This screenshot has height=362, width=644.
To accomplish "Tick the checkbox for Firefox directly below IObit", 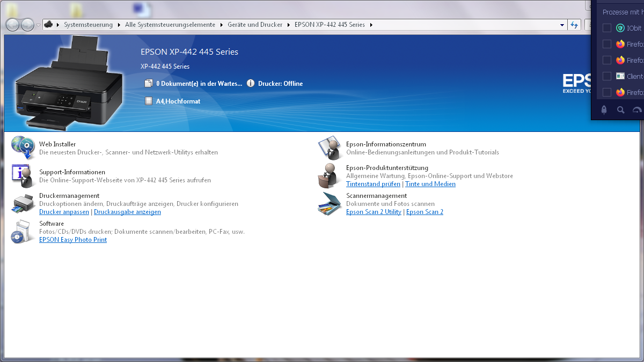I will coord(607,44).
